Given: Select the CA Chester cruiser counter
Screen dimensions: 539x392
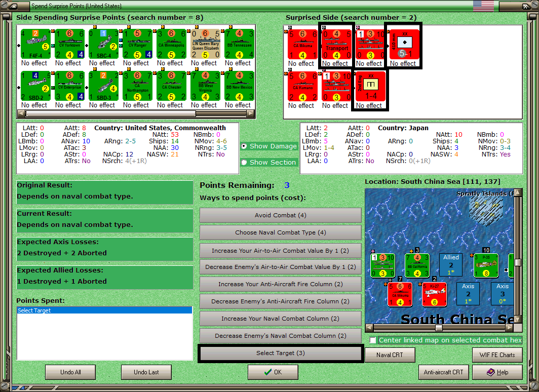Looking at the screenshot, I should 172,86.
